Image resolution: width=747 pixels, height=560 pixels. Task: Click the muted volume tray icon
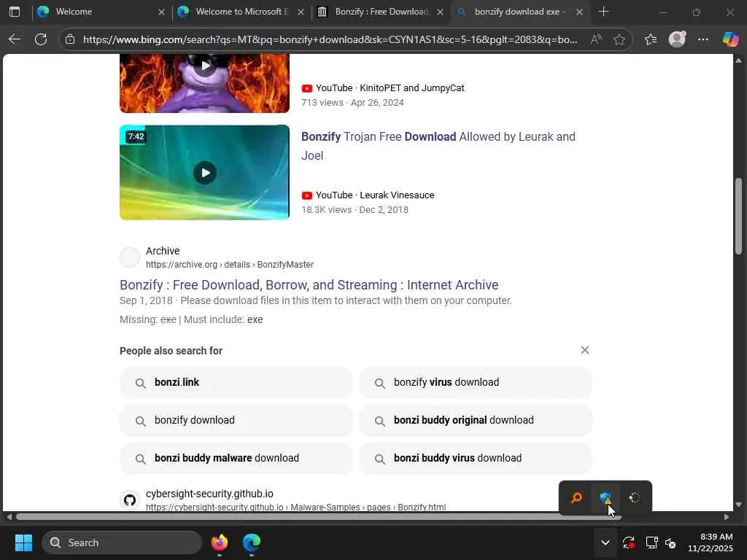pyautogui.click(x=671, y=542)
